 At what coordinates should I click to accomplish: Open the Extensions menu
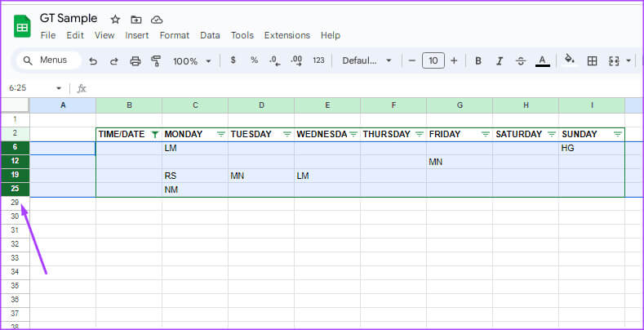coord(287,35)
